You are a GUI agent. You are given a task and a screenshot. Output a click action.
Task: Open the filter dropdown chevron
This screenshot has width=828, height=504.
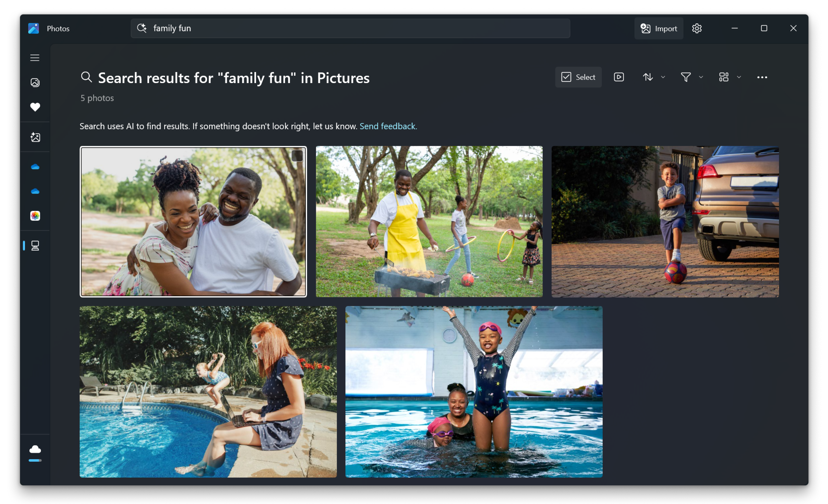701,77
